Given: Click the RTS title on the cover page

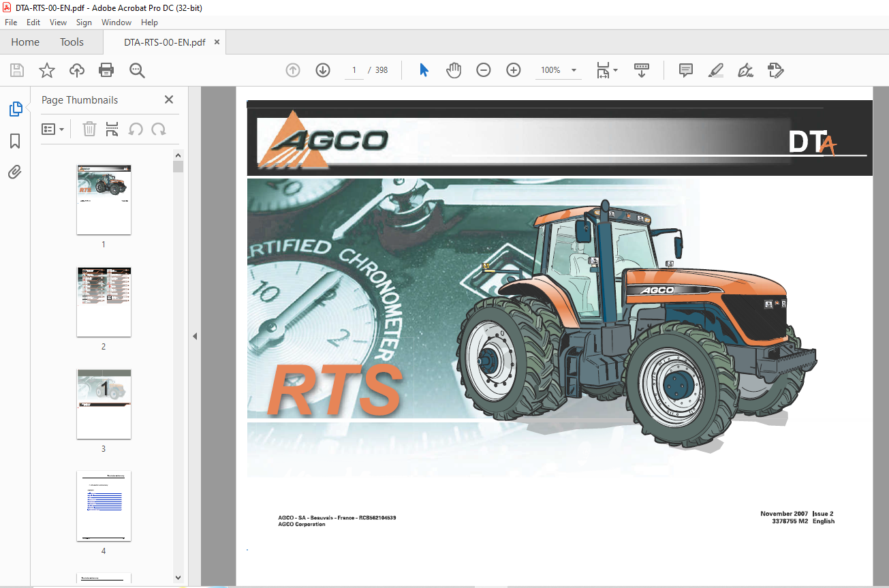Looking at the screenshot, I should click(x=334, y=390).
